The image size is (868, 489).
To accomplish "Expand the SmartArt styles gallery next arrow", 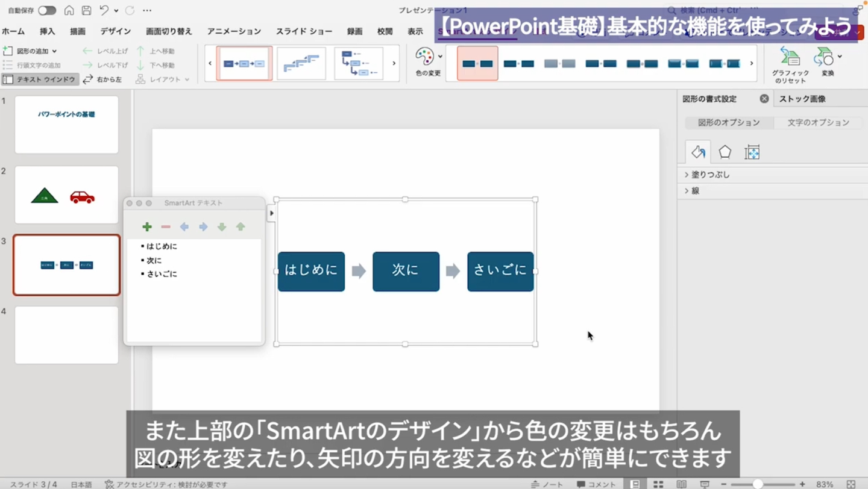I will 752,63.
